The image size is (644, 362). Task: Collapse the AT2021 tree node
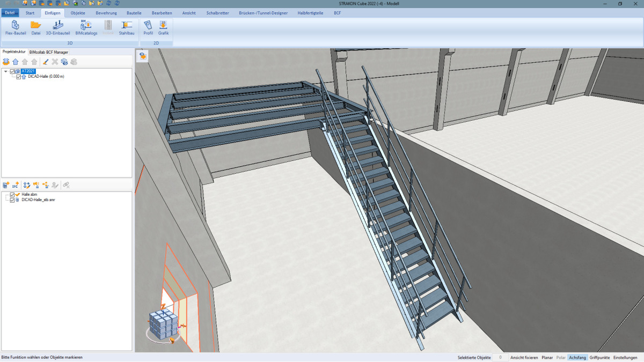[5, 71]
